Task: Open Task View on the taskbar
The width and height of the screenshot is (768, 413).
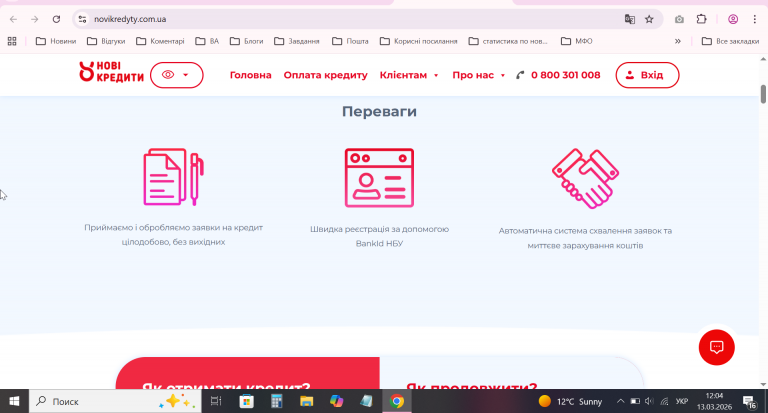Action: coord(216,401)
